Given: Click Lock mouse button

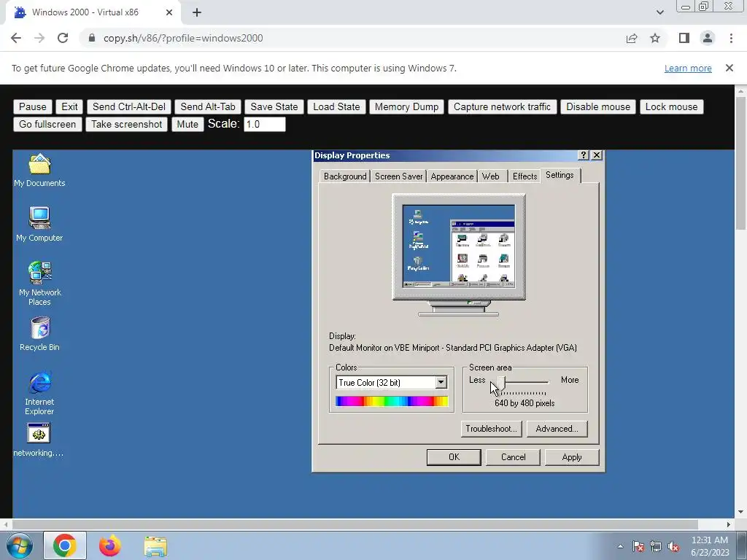Looking at the screenshot, I should point(671,106).
